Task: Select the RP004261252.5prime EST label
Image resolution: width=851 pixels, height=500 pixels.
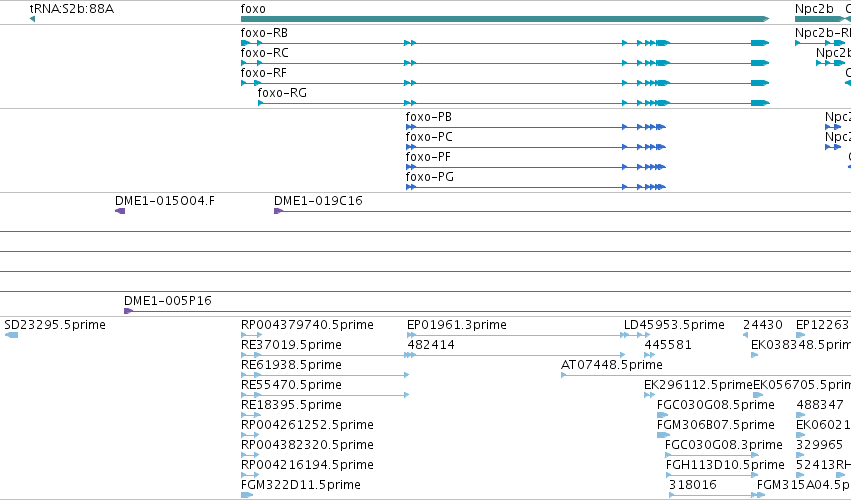Action: click(x=307, y=425)
